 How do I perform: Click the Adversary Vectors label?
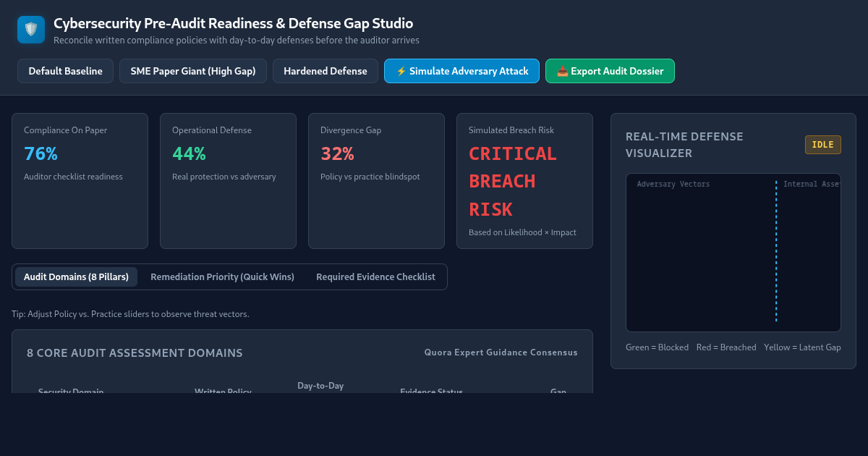tap(673, 185)
